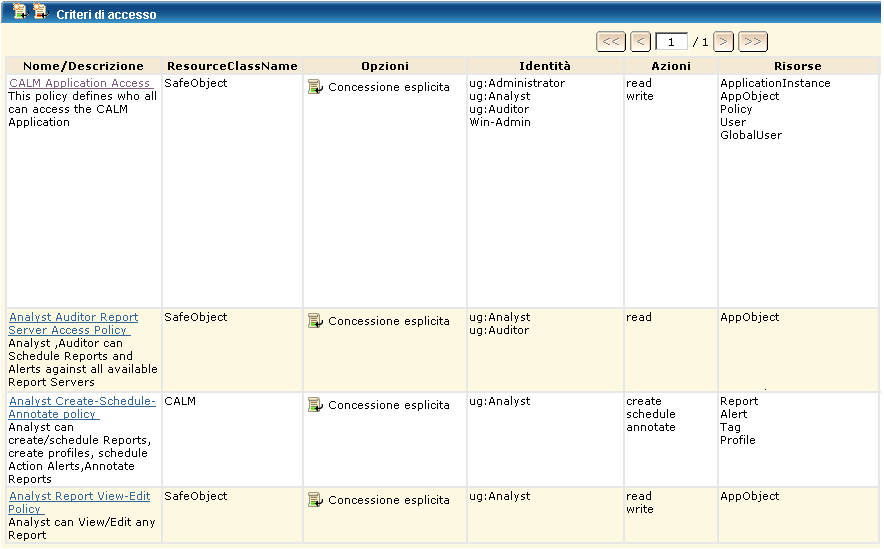Open Analyst Create-Schedule-Annotate policy link

(x=82, y=408)
